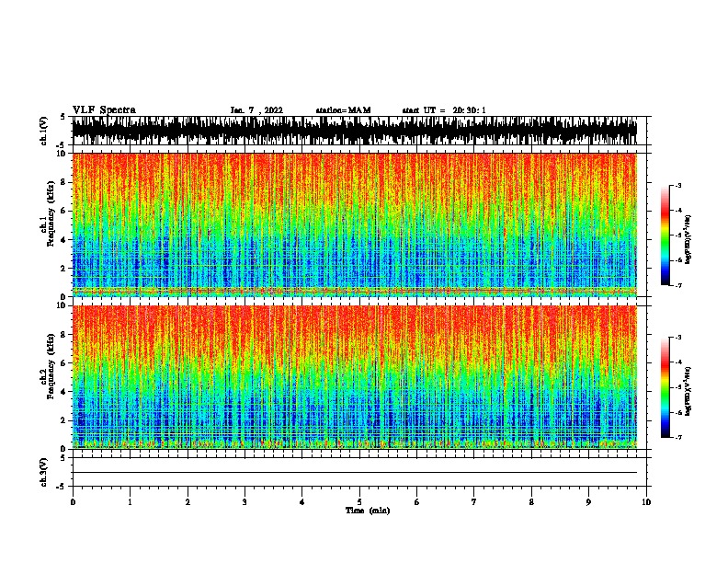The image size is (728, 563).
Task: Click the flat ch.3 voltage trace line
Action: 355,473
